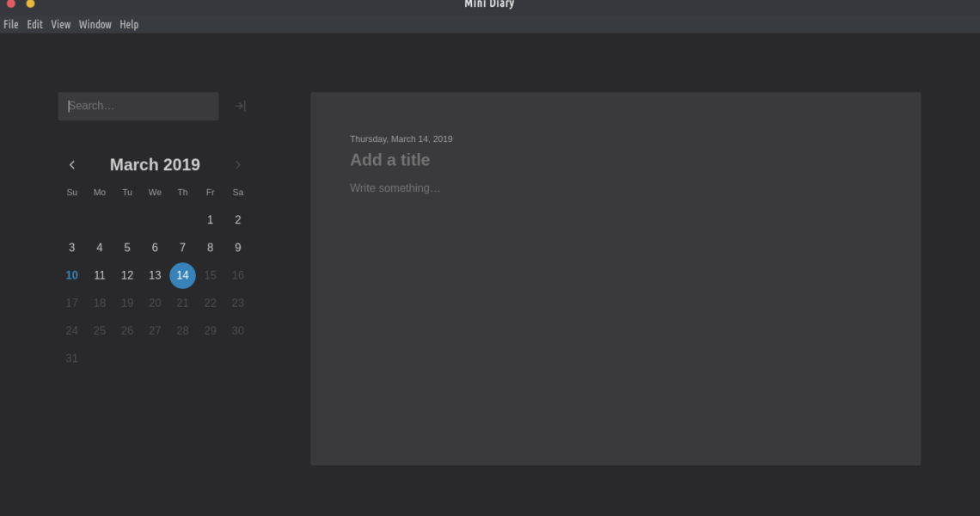
Task: Open the Edit menu
Action: tap(34, 25)
